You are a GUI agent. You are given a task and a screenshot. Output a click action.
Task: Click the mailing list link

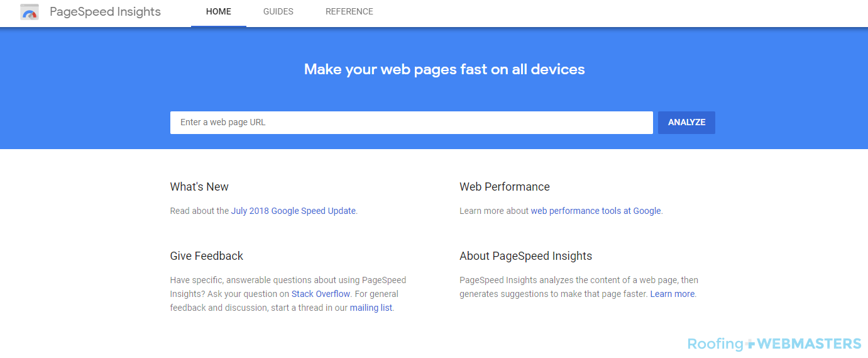tap(371, 308)
